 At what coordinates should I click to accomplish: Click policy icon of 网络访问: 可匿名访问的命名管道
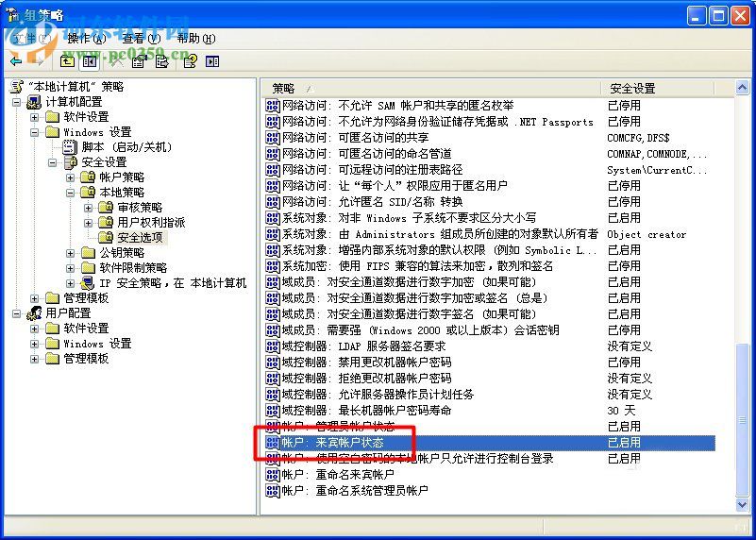point(273,154)
